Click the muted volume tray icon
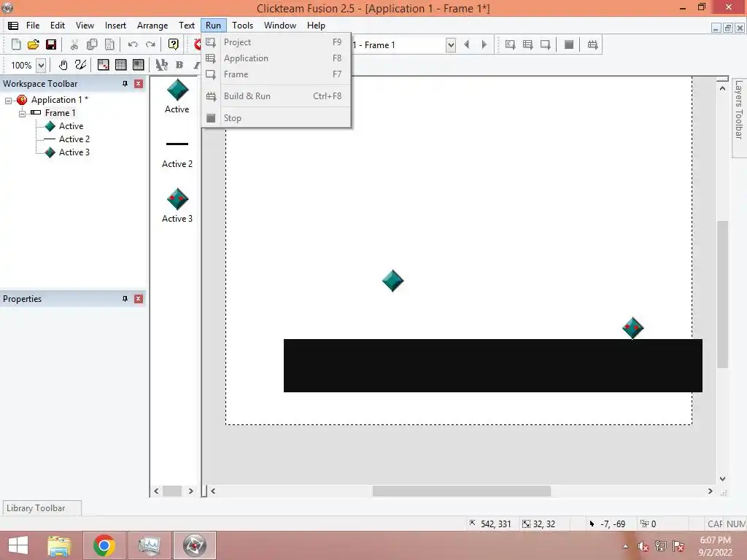 643,546
